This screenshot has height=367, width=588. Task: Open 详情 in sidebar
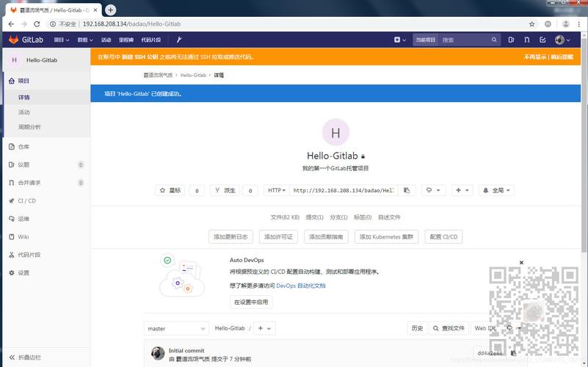(46, 97)
